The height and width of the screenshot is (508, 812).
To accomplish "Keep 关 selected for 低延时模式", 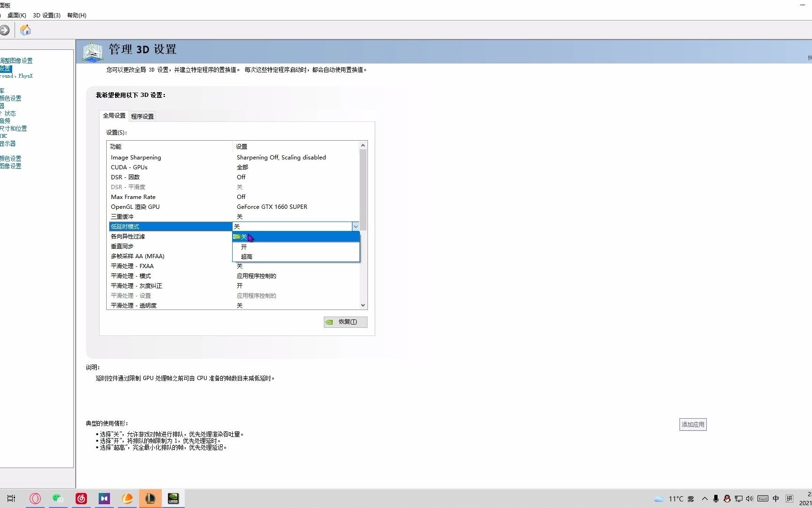I will (x=244, y=237).
